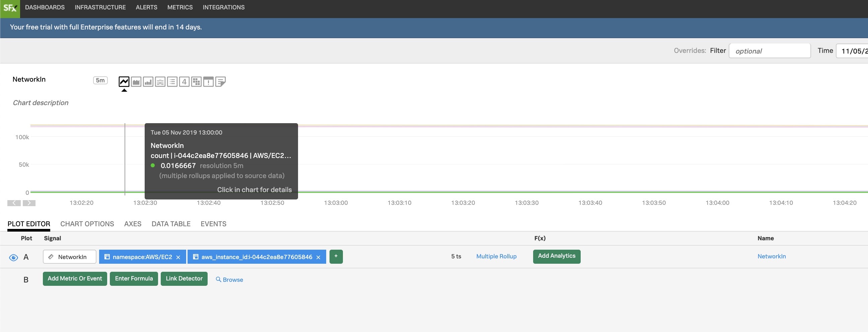Edit the plot name NetworkIn link
868x332 pixels.
point(772,257)
